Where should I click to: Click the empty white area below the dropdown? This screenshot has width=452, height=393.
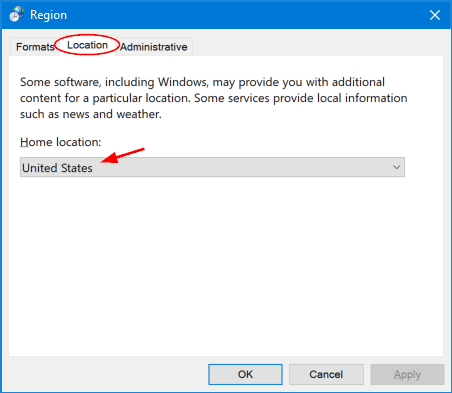[x=226, y=267]
